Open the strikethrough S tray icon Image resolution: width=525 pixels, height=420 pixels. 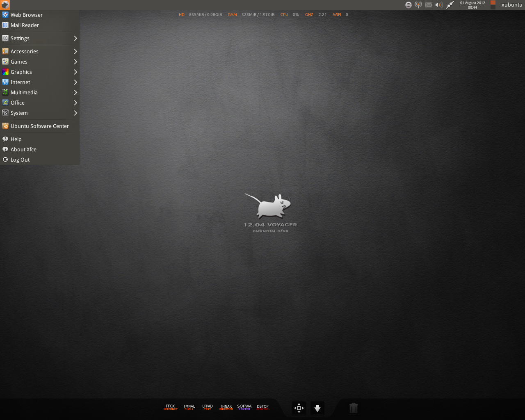point(409,5)
